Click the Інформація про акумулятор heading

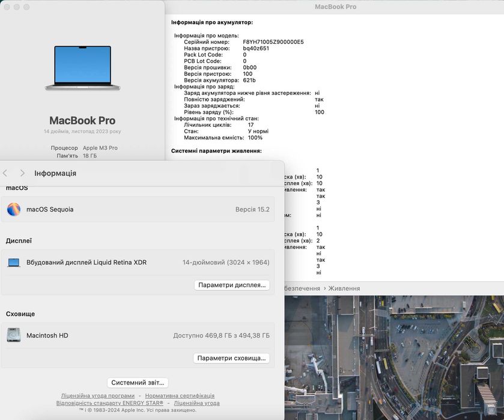click(x=212, y=22)
